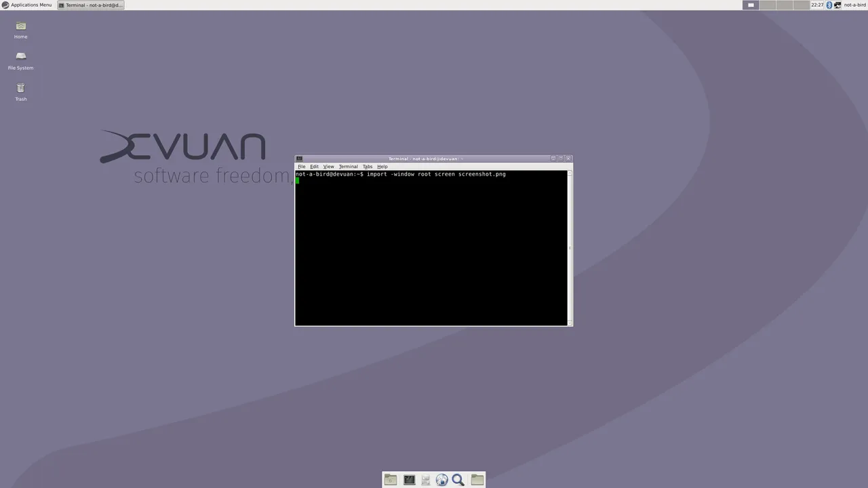This screenshot has height=488, width=868.
Task: Click the green terminal cursor block
Action: [x=297, y=181]
